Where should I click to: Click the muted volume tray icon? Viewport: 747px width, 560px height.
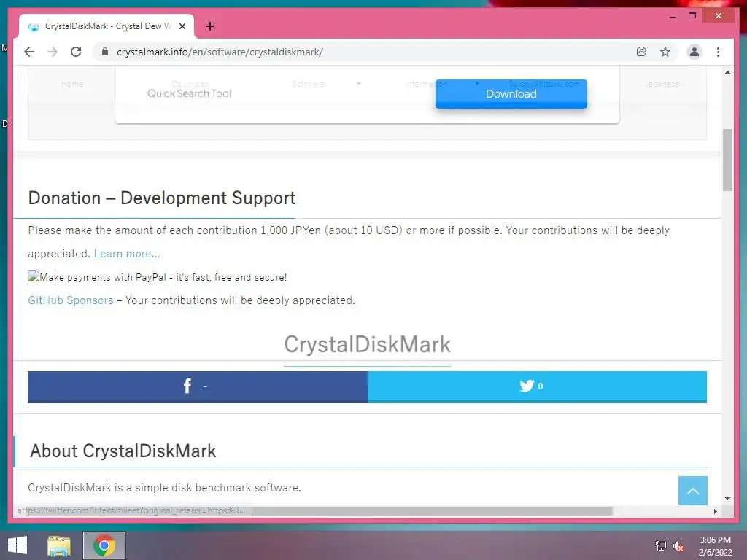(x=678, y=545)
